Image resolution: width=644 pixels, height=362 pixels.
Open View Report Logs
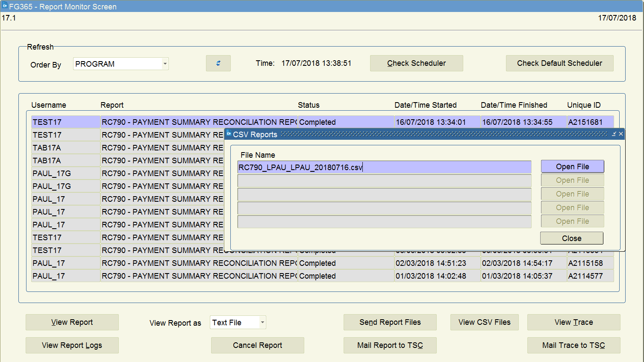[72, 345]
